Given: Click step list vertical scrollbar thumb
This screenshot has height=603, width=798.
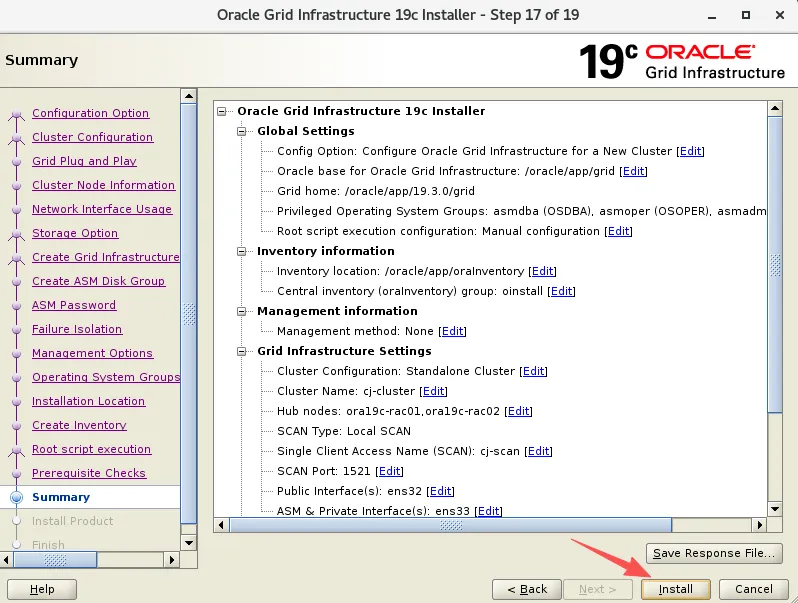Looking at the screenshot, I should click(189, 313).
